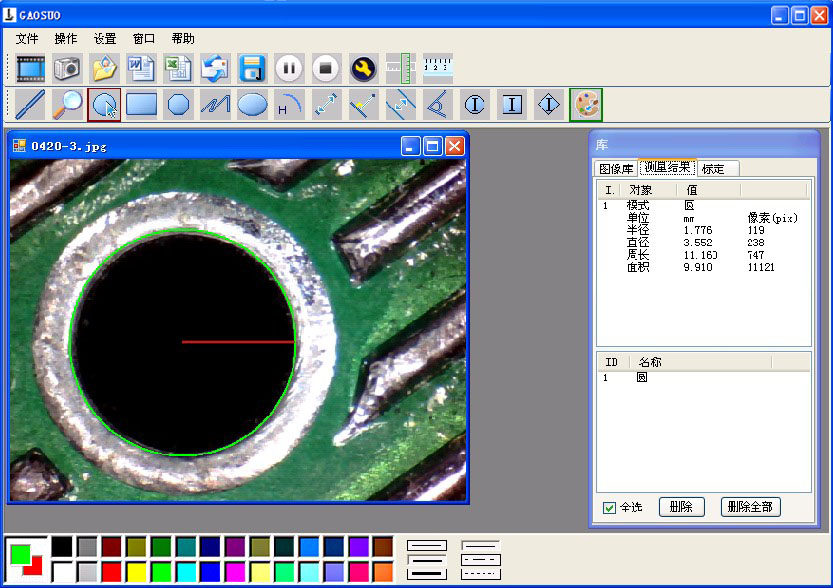
Task: Click the camera snapshot icon
Action: coord(67,68)
